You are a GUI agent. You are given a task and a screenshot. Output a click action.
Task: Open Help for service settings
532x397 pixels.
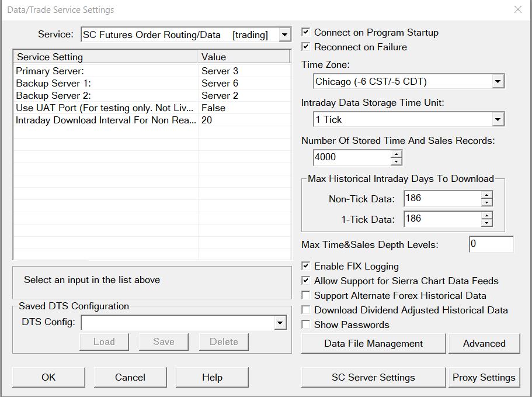point(212,377)
